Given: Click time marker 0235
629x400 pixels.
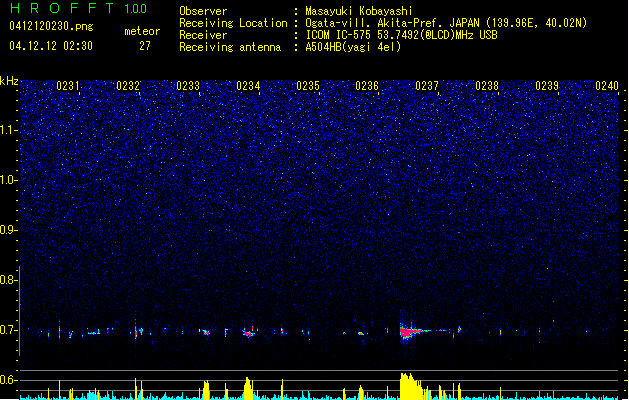Looking at the screenshot, I should tap(308, 86).
